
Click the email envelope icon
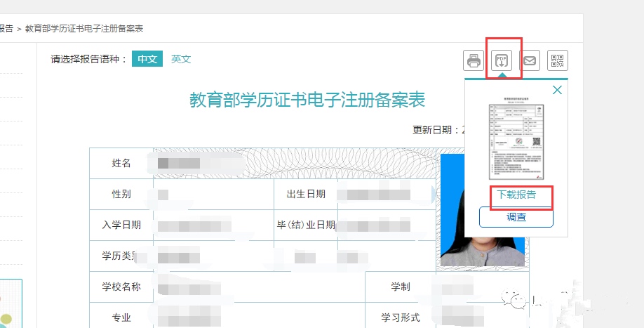pyautogui.click(x=530, y=60)
